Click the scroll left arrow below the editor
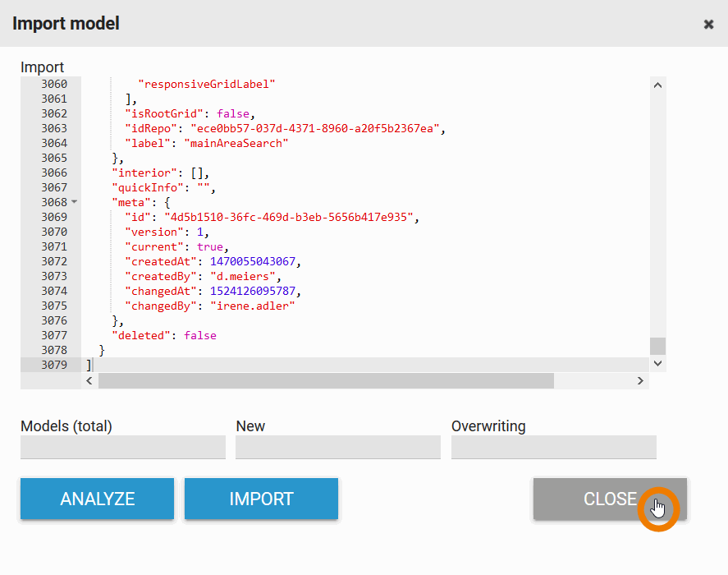 click(89, 381)
